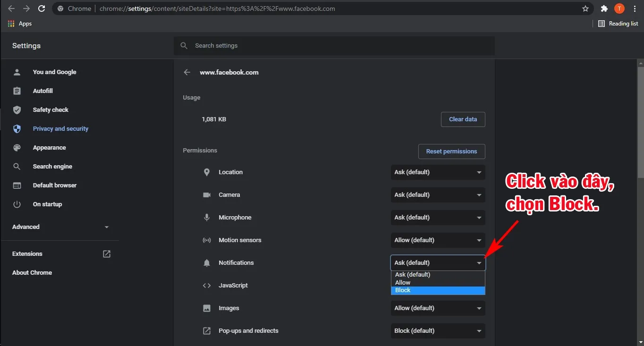
Task: Open Privacy and security settings
Action: pyautogui.click(x=60, y=129)
